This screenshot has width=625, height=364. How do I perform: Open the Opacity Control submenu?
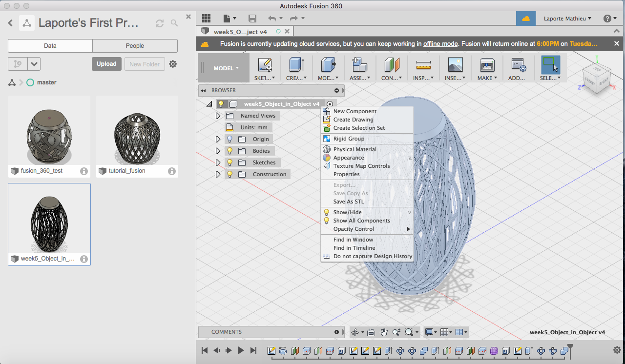(x=367, y=229)
